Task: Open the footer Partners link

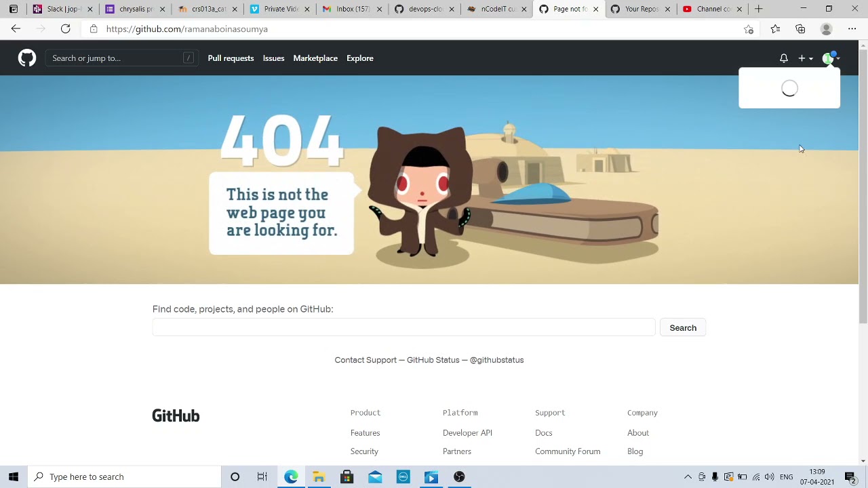Action: click(x=457, y=451)
